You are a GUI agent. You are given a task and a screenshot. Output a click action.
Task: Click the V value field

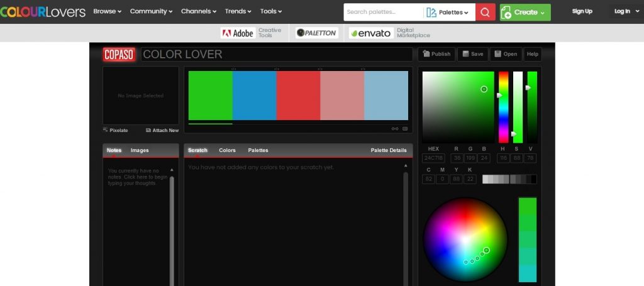coord(530,158)
